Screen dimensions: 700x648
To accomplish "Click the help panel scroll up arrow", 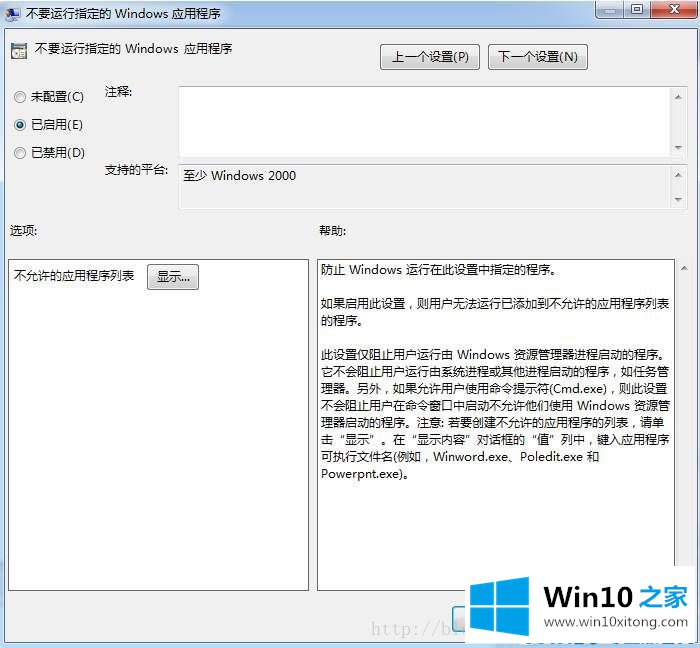I will 684,268.
